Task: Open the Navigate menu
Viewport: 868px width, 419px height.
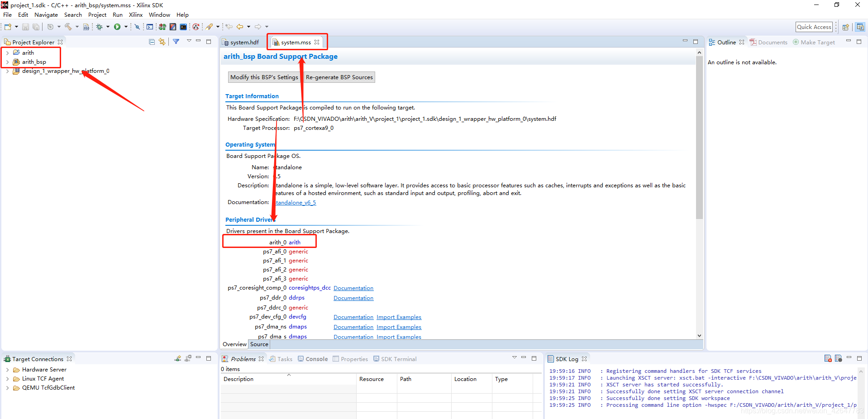Action: [46, 14]
